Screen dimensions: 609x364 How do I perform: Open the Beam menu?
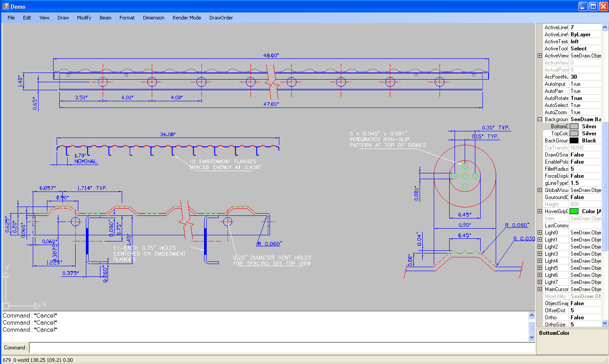click(105, 18)
